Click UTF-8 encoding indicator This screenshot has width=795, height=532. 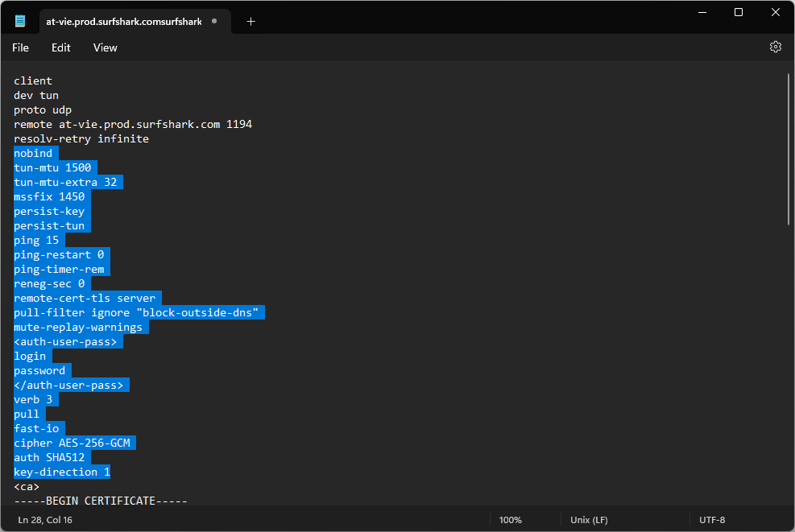tap(713, 520)
